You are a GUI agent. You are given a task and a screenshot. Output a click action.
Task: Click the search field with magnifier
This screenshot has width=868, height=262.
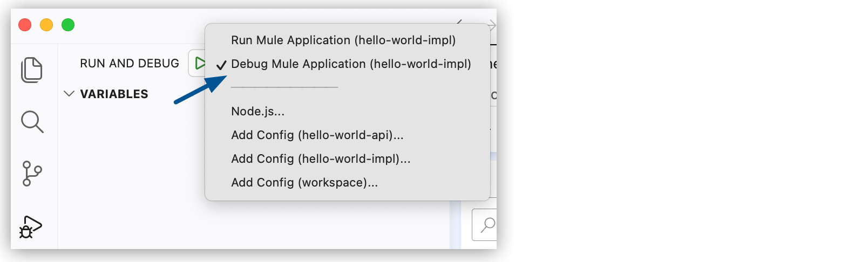(x=484, y=225)
